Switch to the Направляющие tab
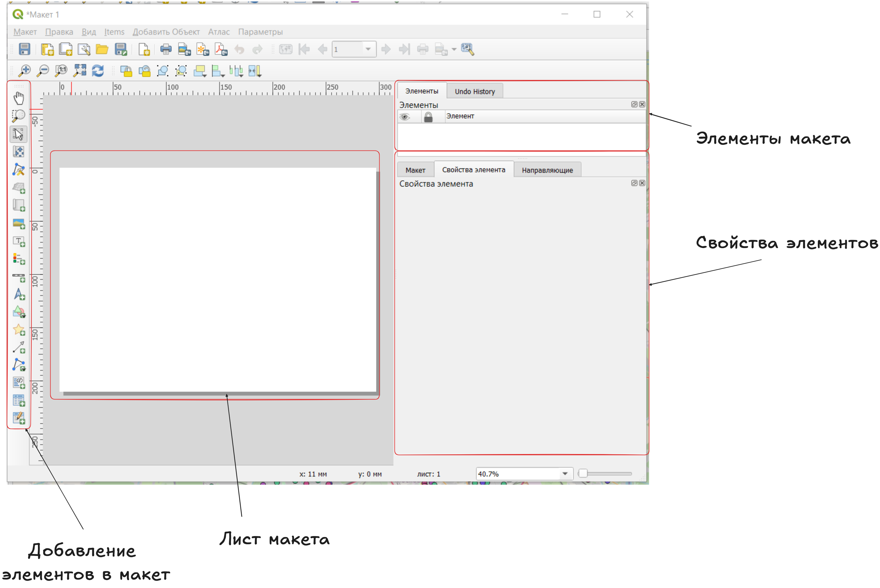The height and width of the screenshot is (588, 880). pyautogui.click(x=547, y=170)
